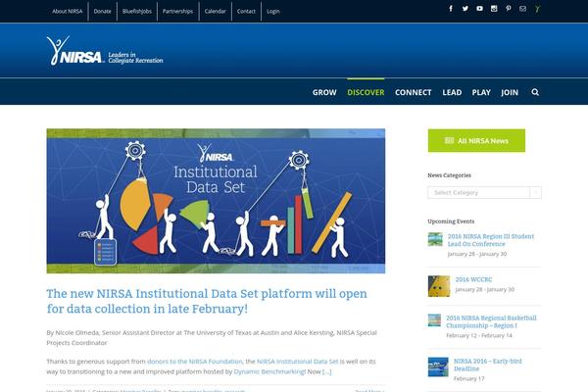
Task: Open 2016 NIRSA Region III Student Lead On Conference
Action: point(491,240)
